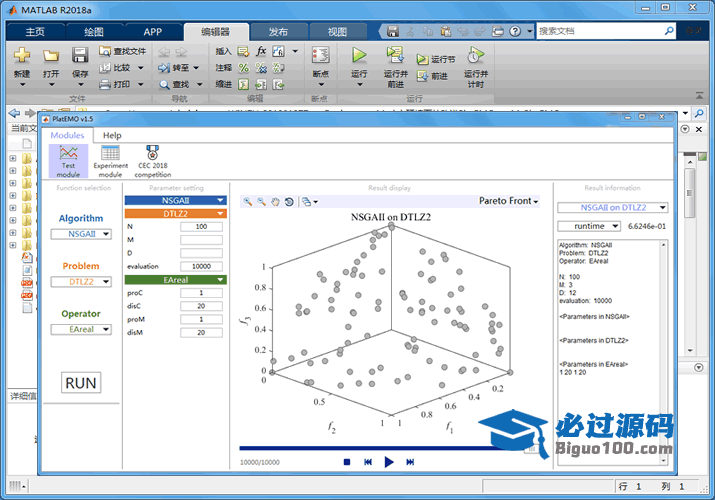Open the plot data export dropdown
The height and width of the screenshot is (500, 715).
(310, 201)
